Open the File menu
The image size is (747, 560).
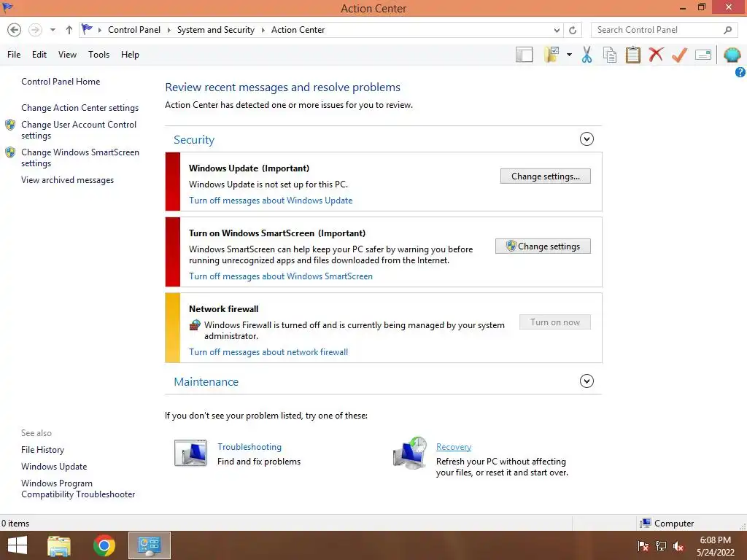click(14, 55)
